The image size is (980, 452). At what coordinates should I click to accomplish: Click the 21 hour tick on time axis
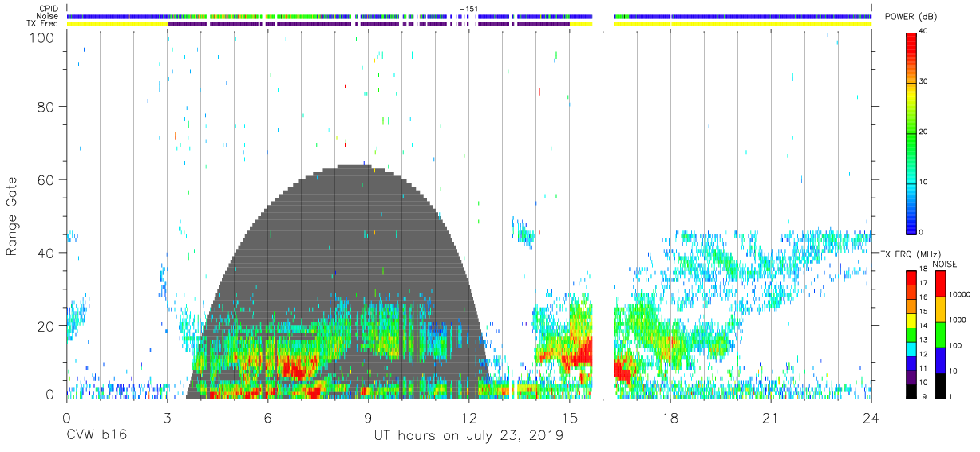771,418
